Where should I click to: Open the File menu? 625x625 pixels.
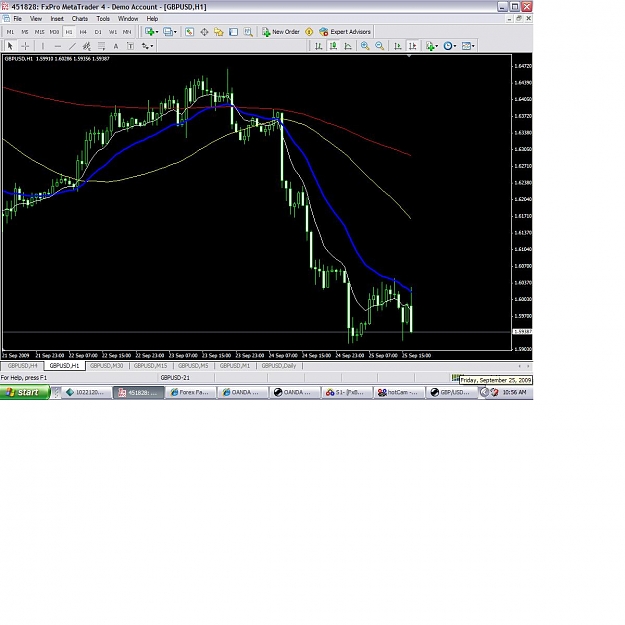(x=18, y=19)
